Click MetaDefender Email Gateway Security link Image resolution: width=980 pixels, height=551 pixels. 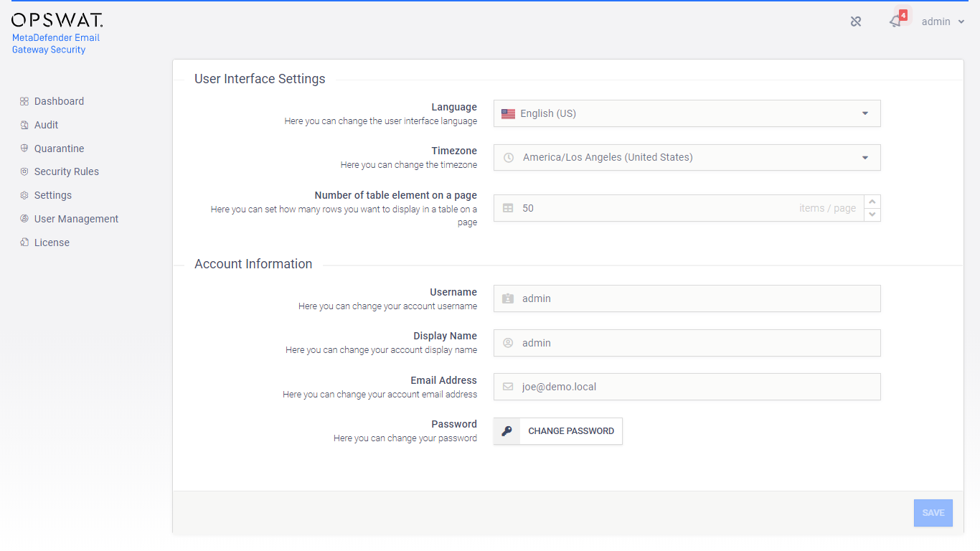[x=56, y=44]
